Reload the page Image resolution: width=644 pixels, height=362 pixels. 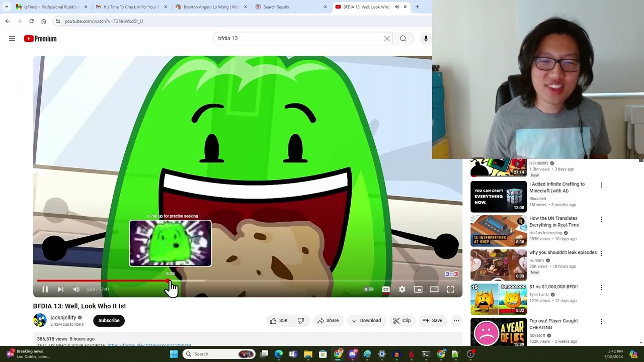31,21
